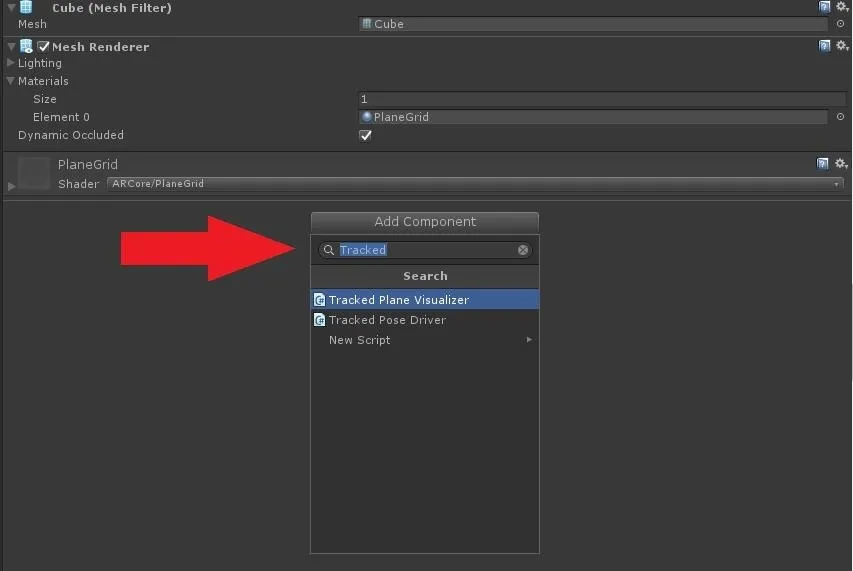This screenshot has height=571, width=853.
Task: Click the Add Component button
Action: (x=425, y=222)
